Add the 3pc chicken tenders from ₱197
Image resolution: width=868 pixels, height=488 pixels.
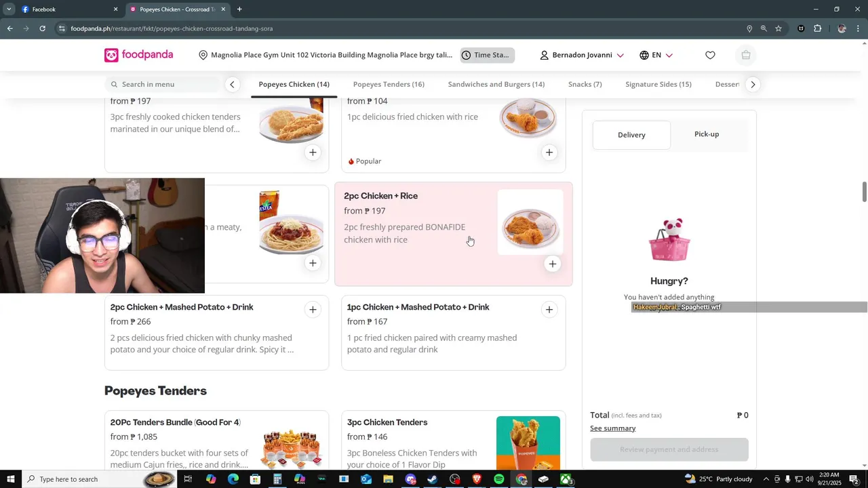pyautogui.click(x=313, y=152)
